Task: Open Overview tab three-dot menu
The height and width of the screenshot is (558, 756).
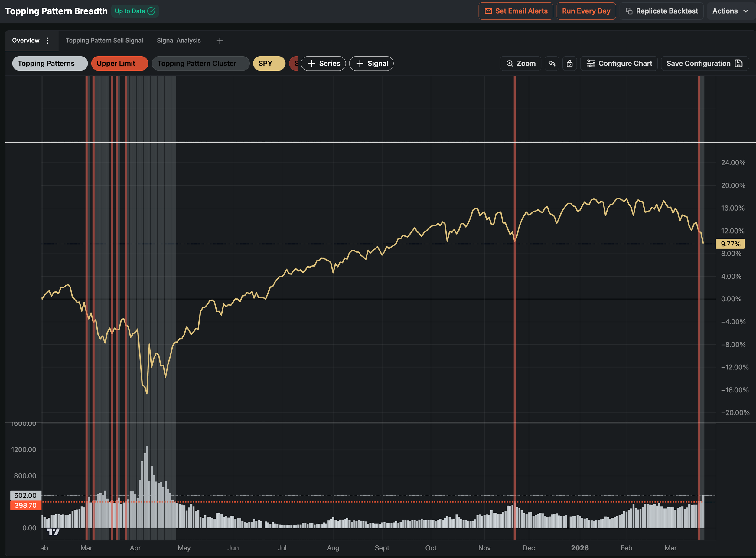Action: tap(47, 41)
